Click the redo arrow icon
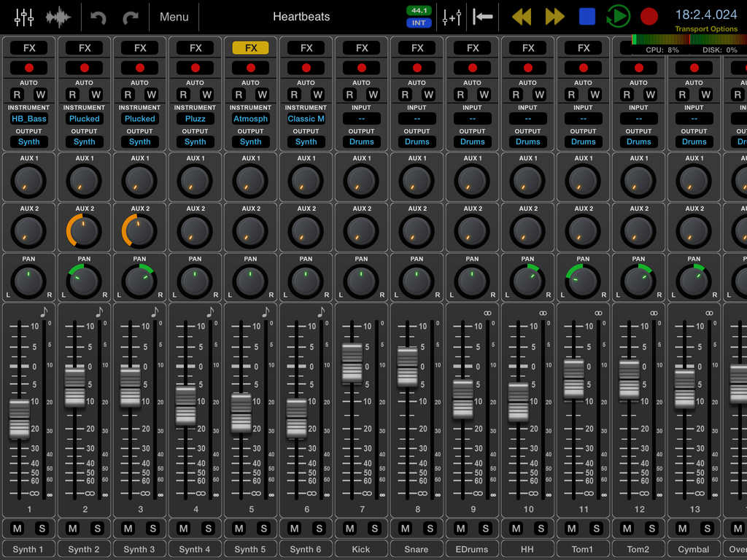The image size is (747, 560). point(131,17)
